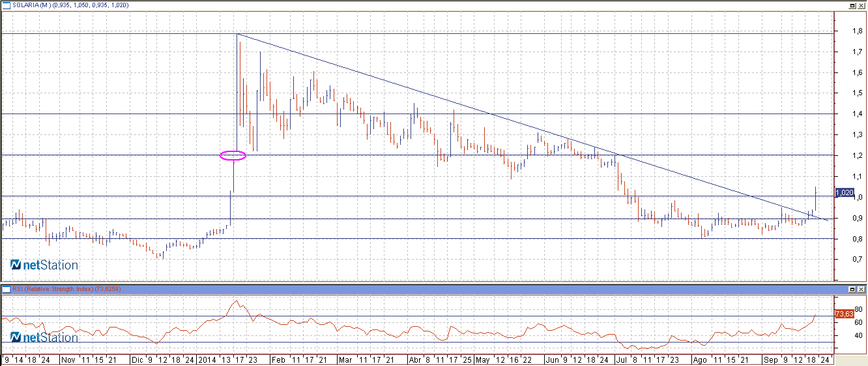Click the Sep label on date axis
The image size is (868, 366).
click(x=770, y=359)
